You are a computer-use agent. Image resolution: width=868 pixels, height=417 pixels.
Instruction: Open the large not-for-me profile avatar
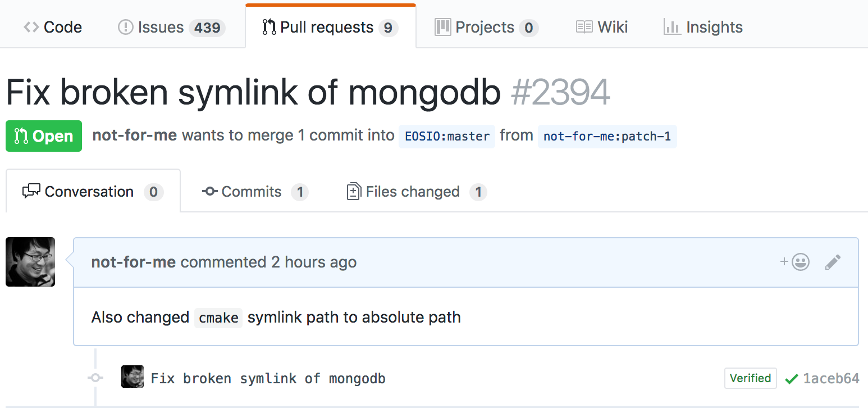coord(30,262)
